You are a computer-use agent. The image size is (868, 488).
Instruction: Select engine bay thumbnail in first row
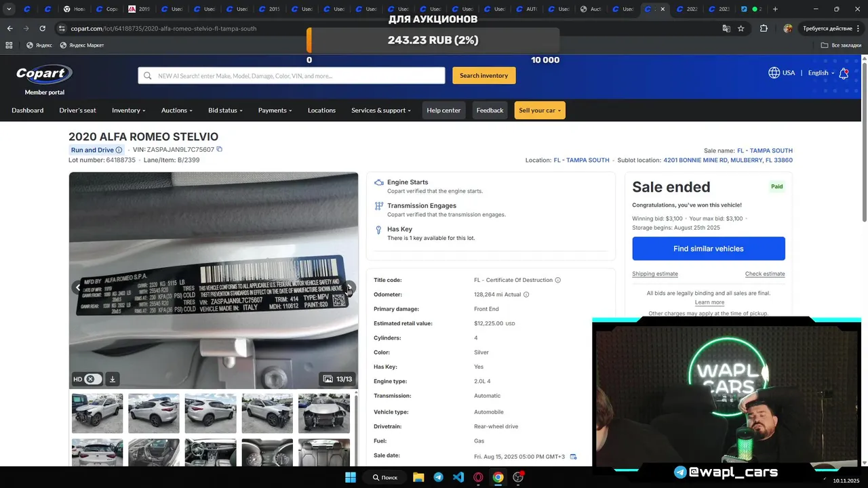click(324, 413)
